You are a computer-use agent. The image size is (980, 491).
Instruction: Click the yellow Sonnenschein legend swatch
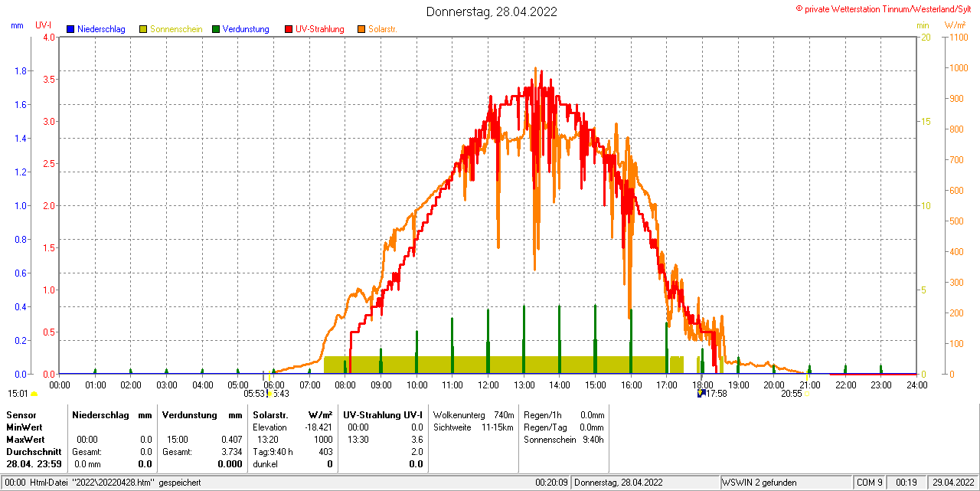tap(143, 29)
